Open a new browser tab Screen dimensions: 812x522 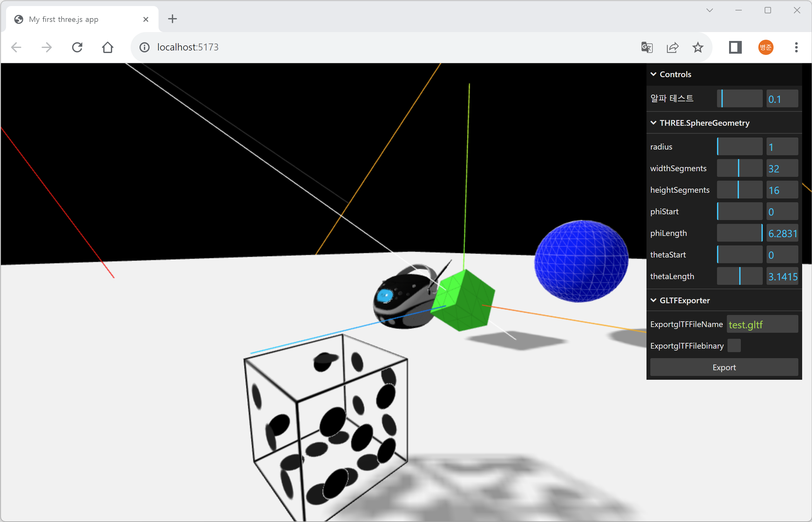click(x=172, y=19)
